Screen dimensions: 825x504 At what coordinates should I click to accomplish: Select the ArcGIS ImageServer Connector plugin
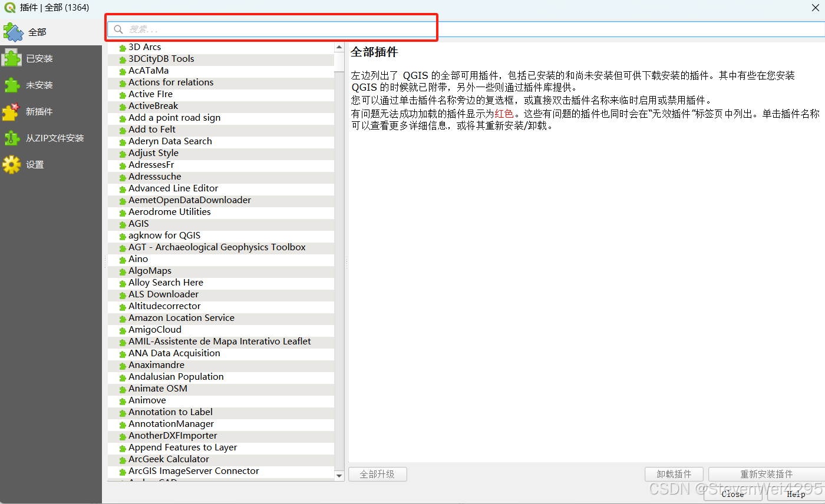tap(221, 471)
